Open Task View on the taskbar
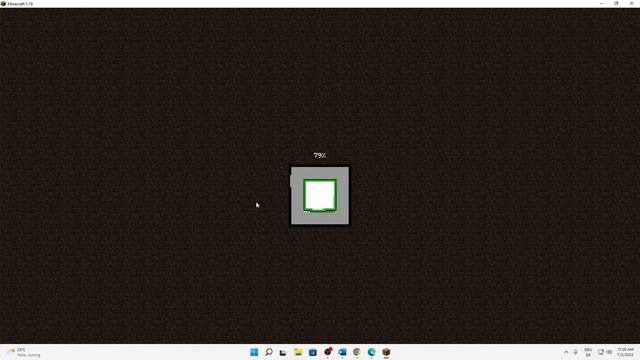Viewport: 640px width, 360px height. 283,352
